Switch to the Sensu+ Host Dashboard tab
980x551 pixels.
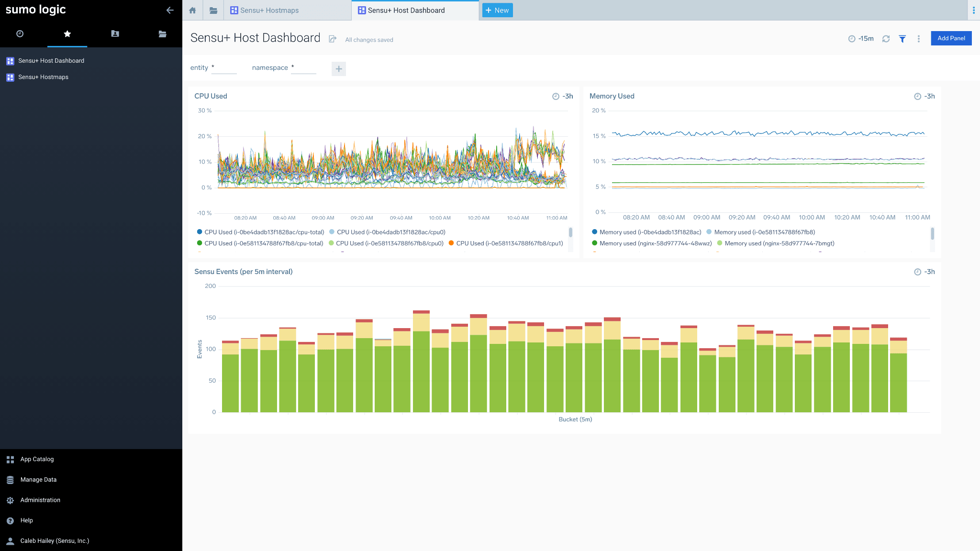415,10
